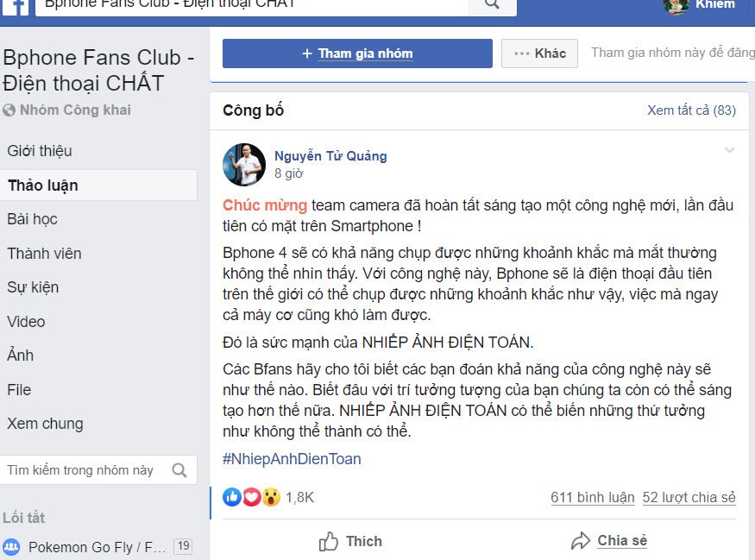
Task: Click the group search magnifier icon
Action: pos(179,470)
